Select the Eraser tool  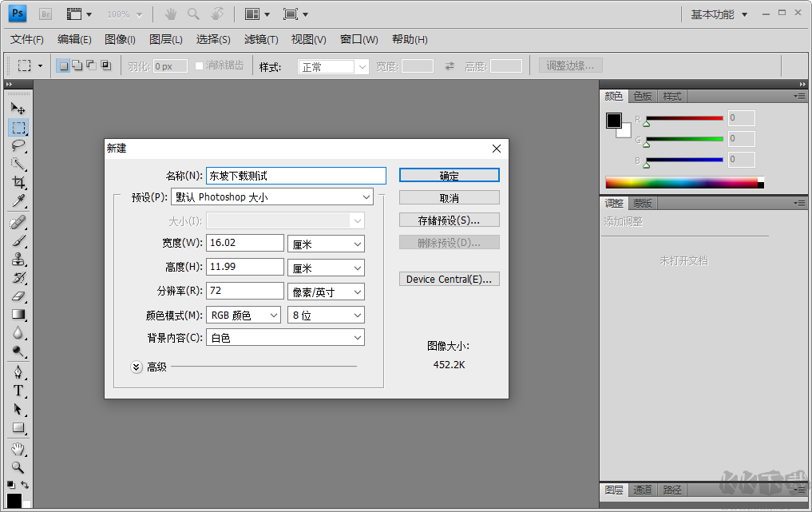point(18,296)
